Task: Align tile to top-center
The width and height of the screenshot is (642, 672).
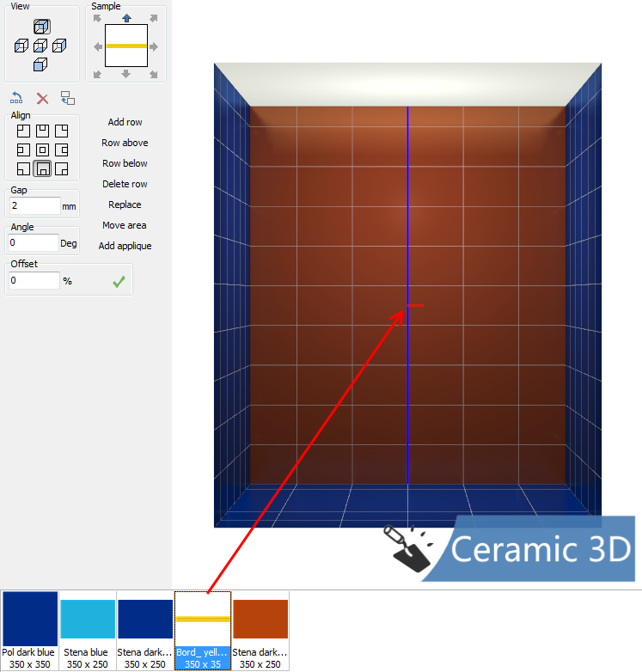Action: (42, 131)
